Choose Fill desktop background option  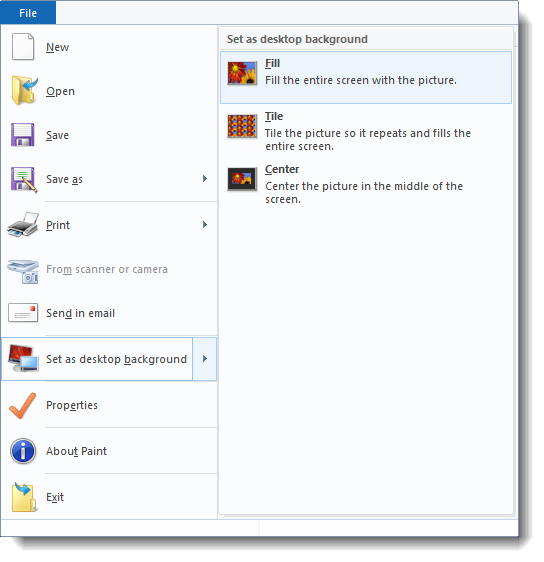point(366,77)
